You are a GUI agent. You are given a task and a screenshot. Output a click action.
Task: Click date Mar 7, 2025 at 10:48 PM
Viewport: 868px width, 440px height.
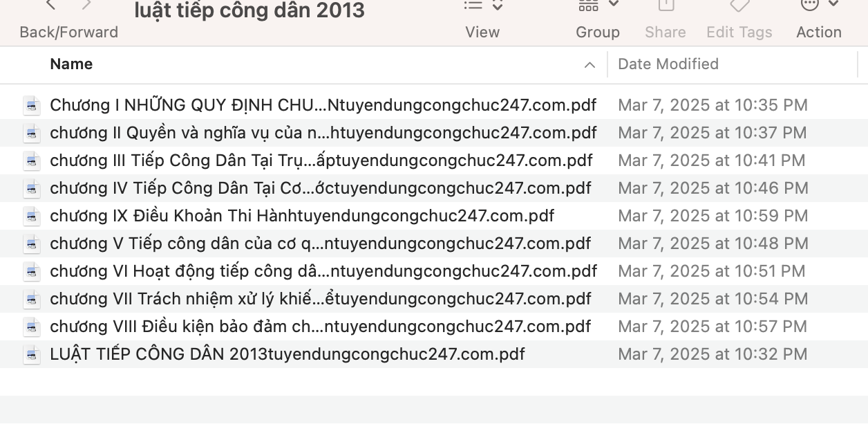click(713, 244)
